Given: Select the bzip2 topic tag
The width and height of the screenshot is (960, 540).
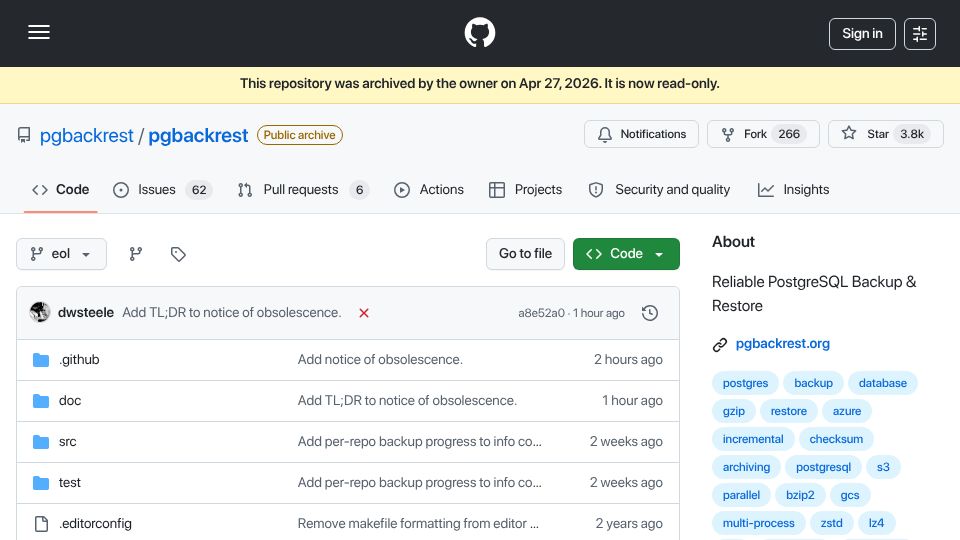Looking at the screenshot, I should (x=800, y=495).
